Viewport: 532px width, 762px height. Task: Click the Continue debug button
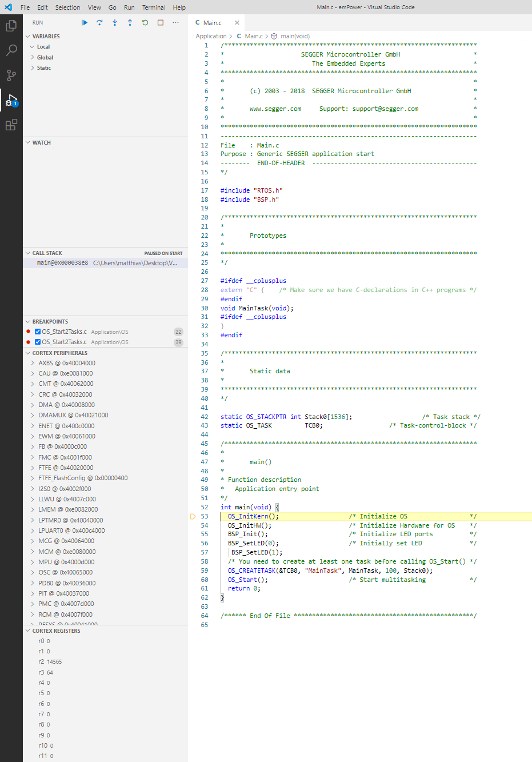85,23
